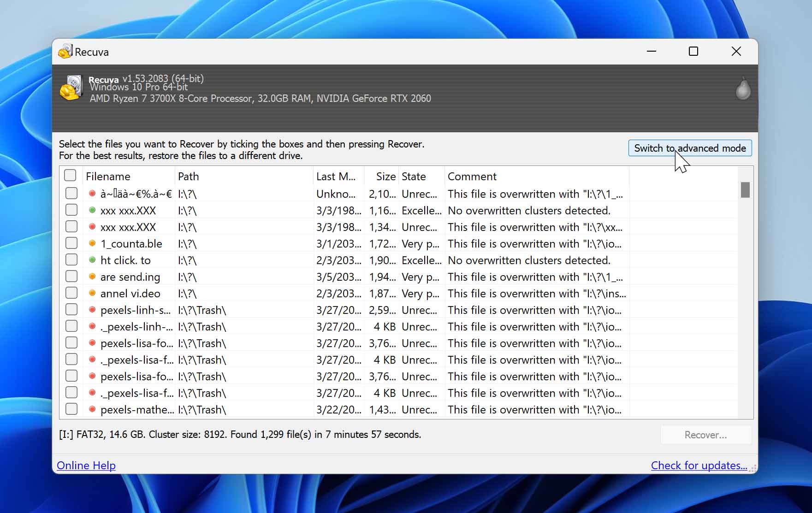The image size is (812, 513).
Task: Click the Piriform pear logo icon
Action: pyautogui.click(x=743, y=88)
